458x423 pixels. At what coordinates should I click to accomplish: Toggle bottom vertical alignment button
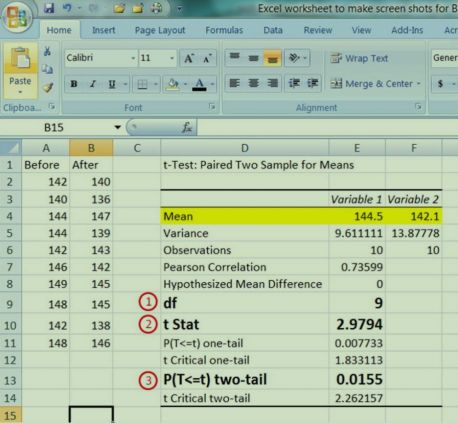pyautogui.click(x=273, y=58)
